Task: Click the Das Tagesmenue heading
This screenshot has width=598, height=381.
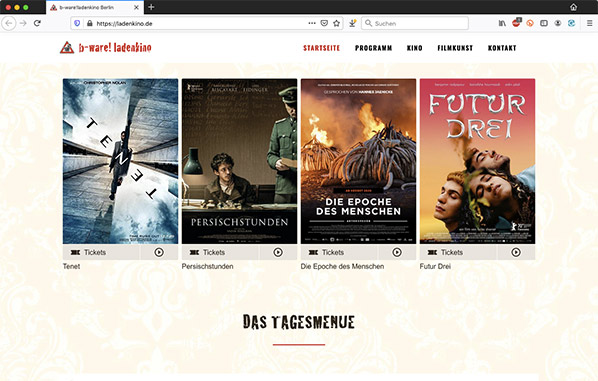Action: click(299, 322)
